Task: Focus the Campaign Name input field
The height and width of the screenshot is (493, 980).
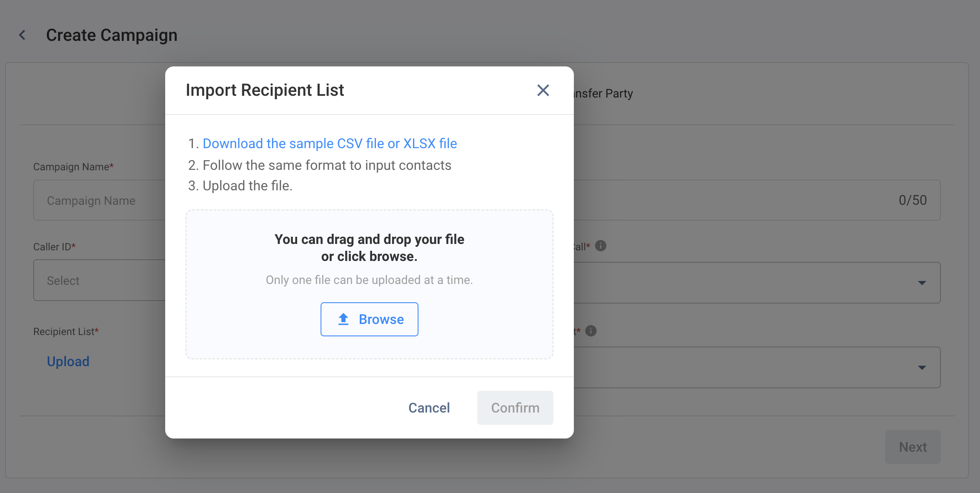Action: pos(99,201)
